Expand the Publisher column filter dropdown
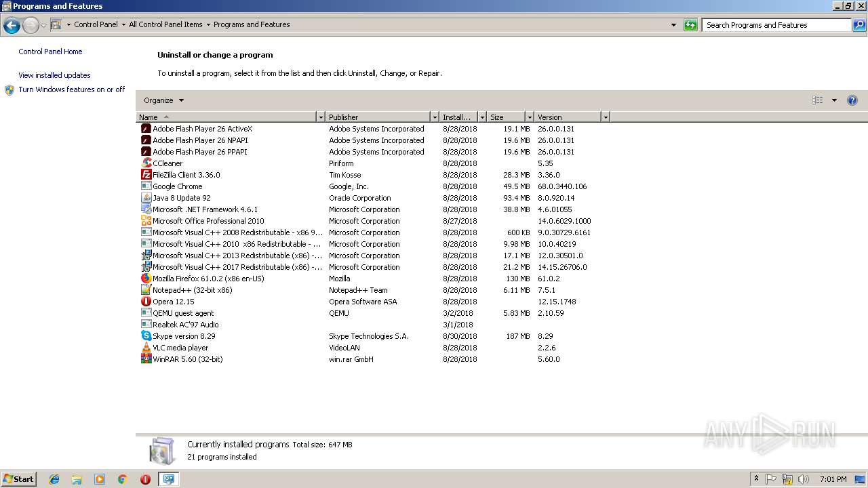 click(435, 117)
